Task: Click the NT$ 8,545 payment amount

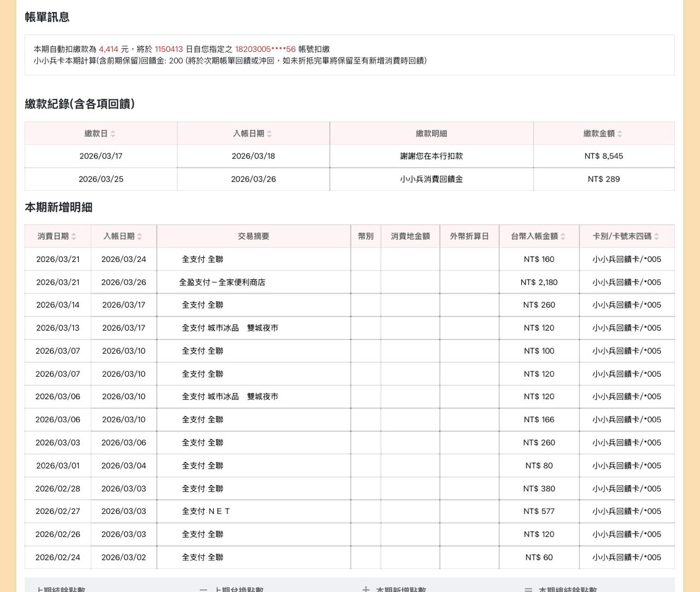Action: [x=603, y=156]
